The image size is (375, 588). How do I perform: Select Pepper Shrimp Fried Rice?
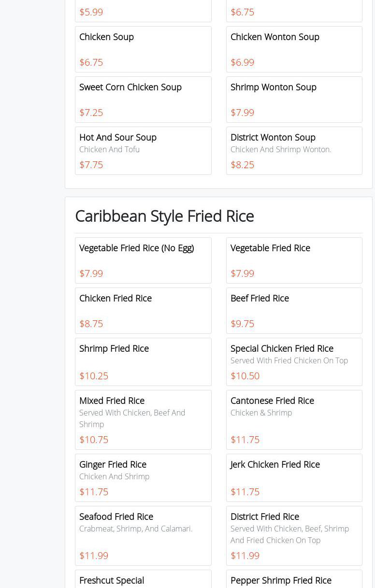click(x=294, y=580)
